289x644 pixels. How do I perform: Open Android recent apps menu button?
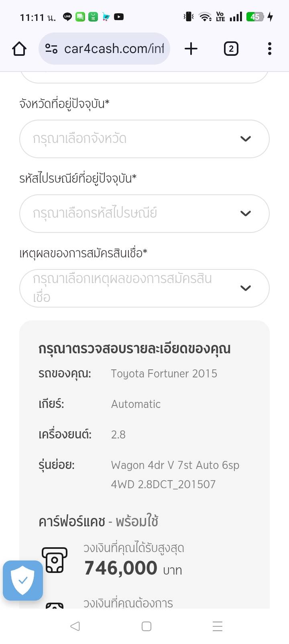click(x=217, y=626)
